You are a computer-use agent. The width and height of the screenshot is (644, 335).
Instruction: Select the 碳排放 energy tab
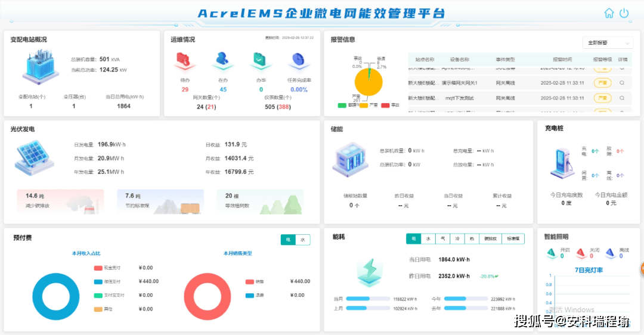pyautogui.click(x=490, y=238)
